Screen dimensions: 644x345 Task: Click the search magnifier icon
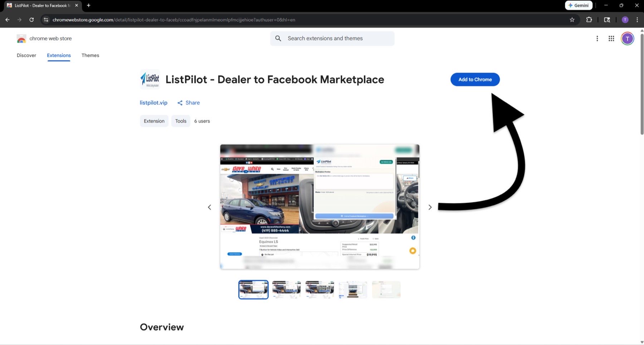click(x=278, y=38)
